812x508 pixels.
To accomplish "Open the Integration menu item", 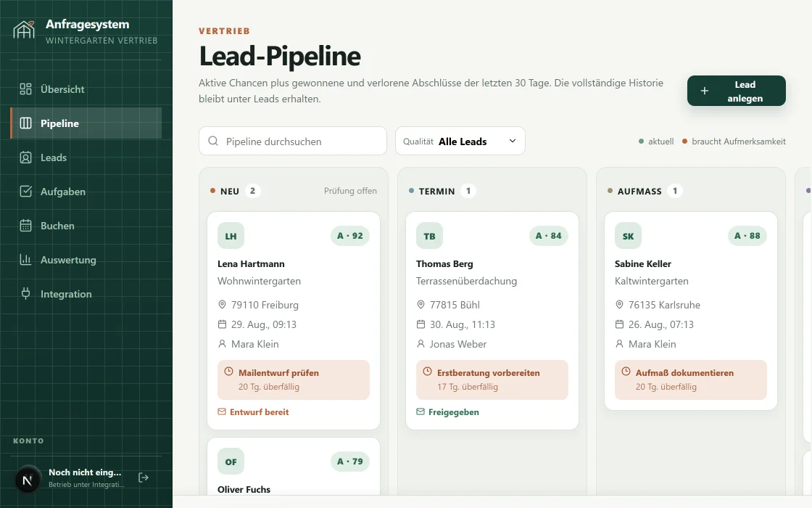I will 86,294.
